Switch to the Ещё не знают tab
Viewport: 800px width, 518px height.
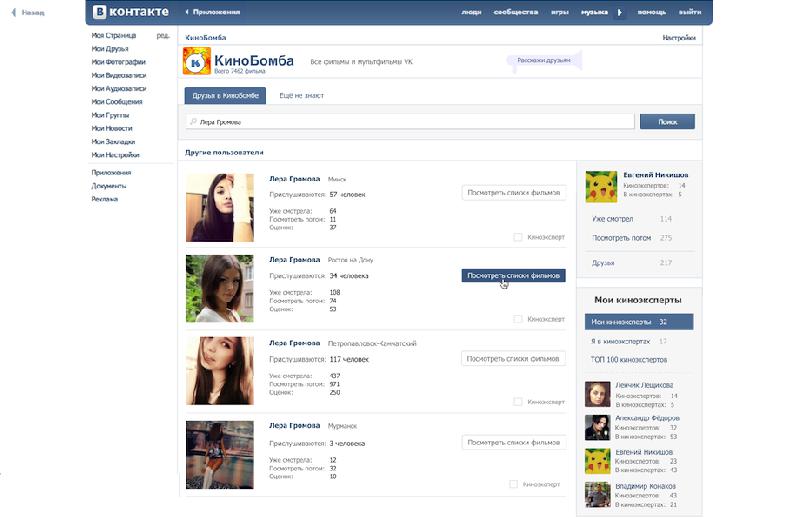pyautogui.click(x=302, y=95)
